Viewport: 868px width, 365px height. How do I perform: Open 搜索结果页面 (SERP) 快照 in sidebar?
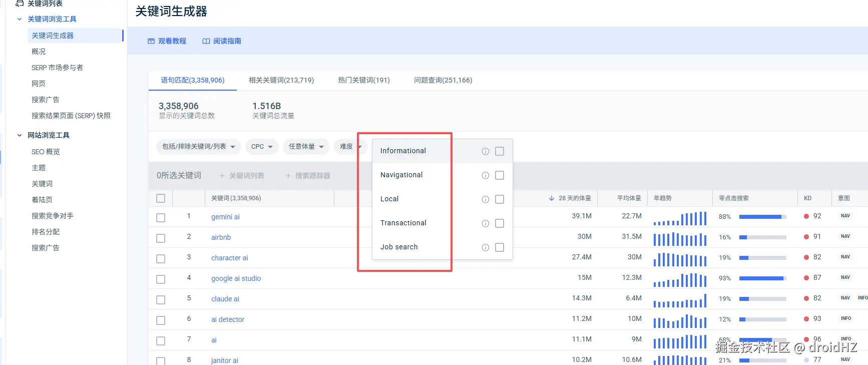pyautogui.click(x=71, y=116)
